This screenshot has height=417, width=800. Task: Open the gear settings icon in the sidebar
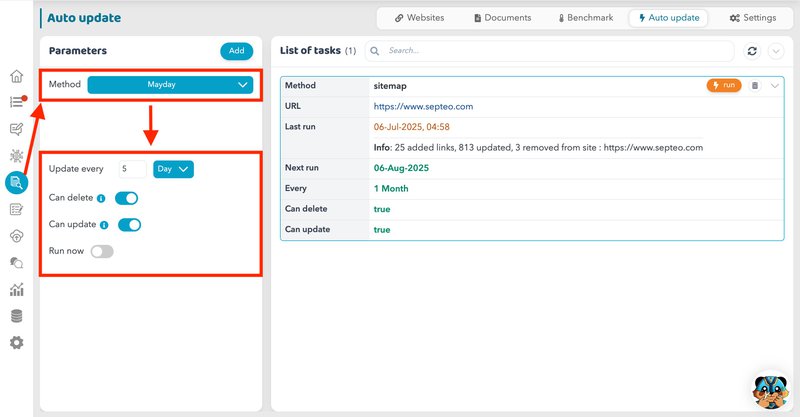coord(16,342)
